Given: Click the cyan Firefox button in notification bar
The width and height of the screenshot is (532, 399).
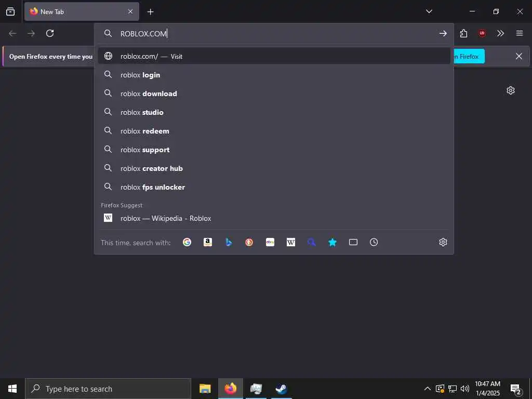Looking at the screenshot, I should click(469, 56).
